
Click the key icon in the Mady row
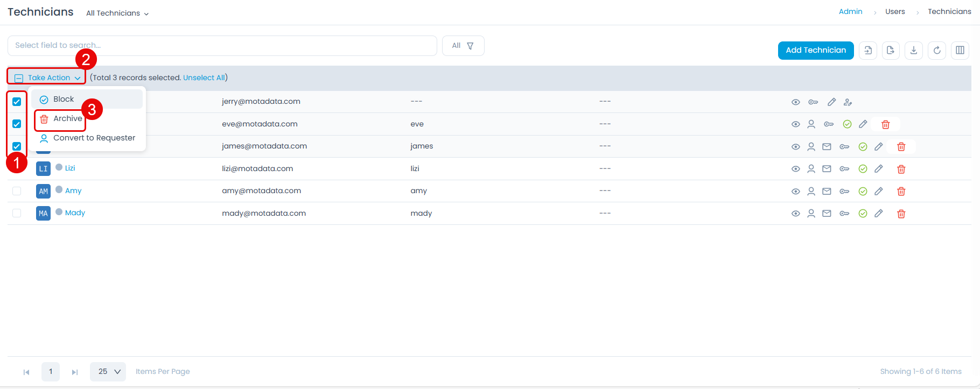(844, 214)
